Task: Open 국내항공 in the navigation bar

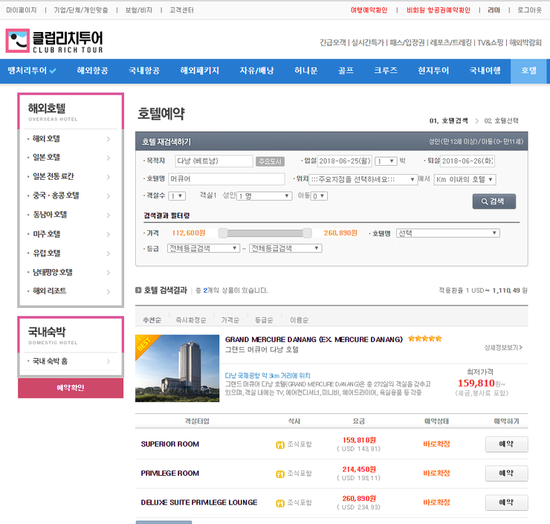Action: click(x=144, y=70)
